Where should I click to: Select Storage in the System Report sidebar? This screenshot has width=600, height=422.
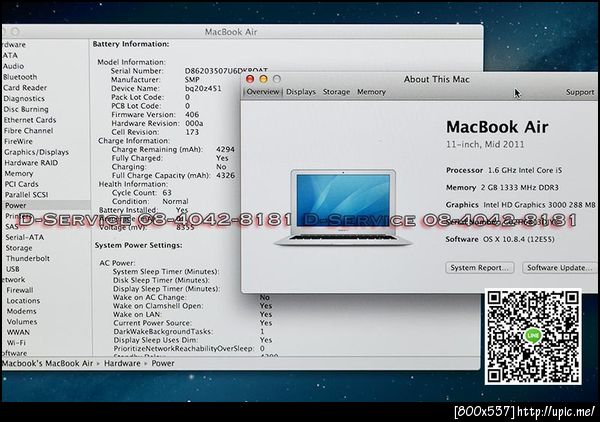[19, 248]
